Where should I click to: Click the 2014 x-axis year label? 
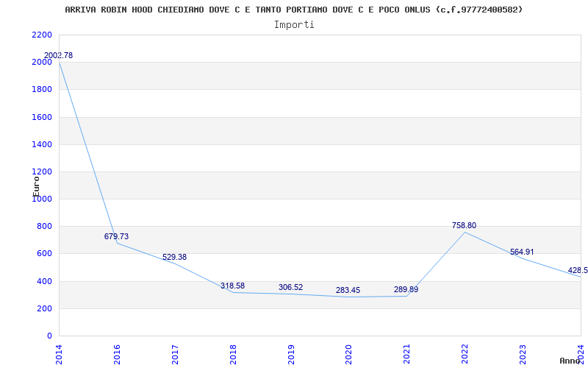[x=59, y=354]
